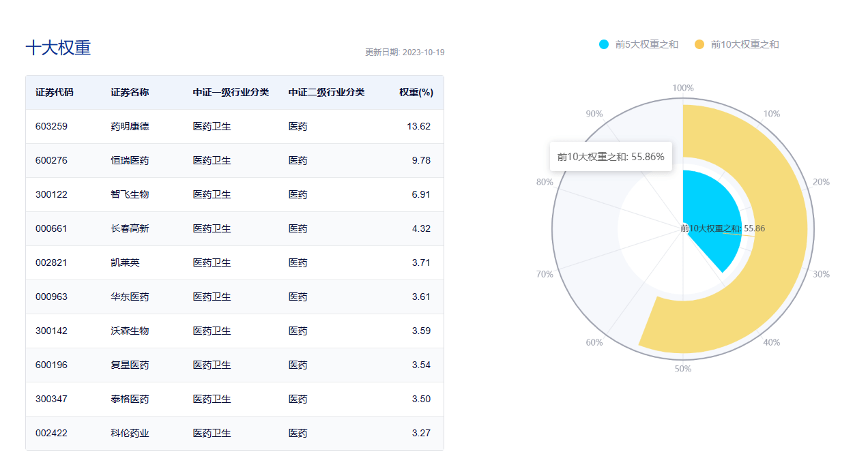
Task: Select the 长春高新 security name
Action: click(130, 229)
